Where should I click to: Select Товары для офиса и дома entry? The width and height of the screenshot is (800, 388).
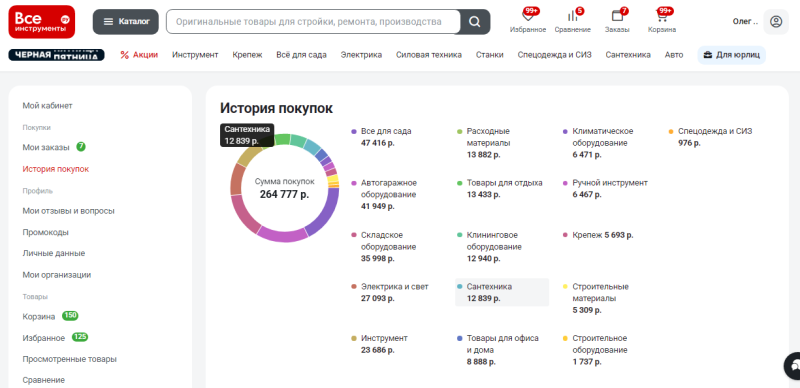[498, 350]
